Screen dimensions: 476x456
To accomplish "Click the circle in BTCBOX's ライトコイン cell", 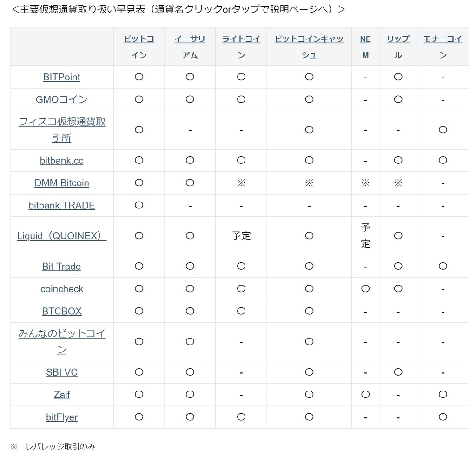I will pos(241,311).
